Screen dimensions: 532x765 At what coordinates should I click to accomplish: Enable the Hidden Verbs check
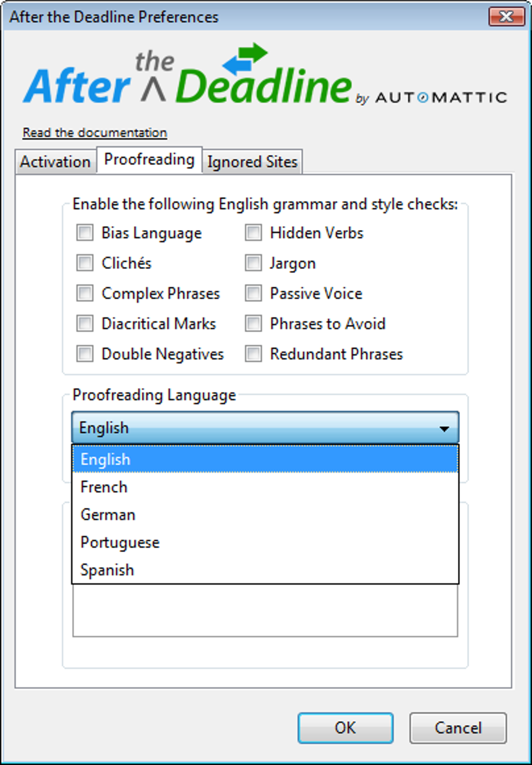pyautogui.click(x=253, y=233)
